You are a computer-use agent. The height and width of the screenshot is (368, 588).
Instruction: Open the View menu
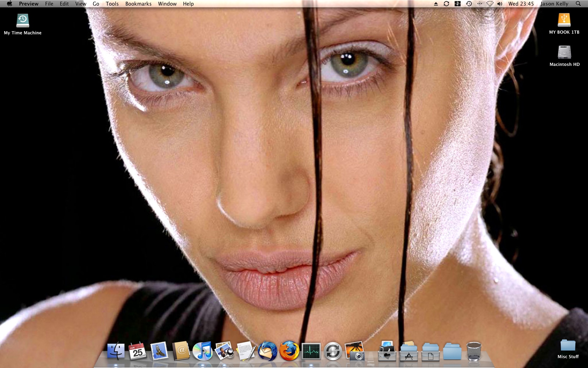[80, 4]
